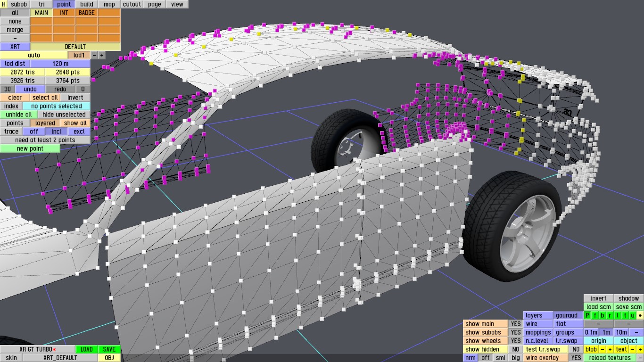Viewport: 644px width, 362px height.
Task: Click the clear selection button
Action: [x=15, y=98]
